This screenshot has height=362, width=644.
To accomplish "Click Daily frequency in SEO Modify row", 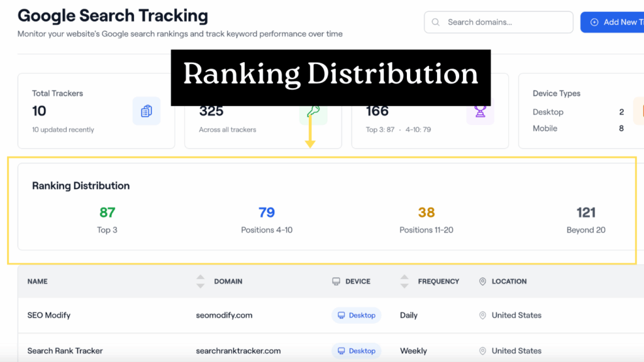I will (409, 315).
